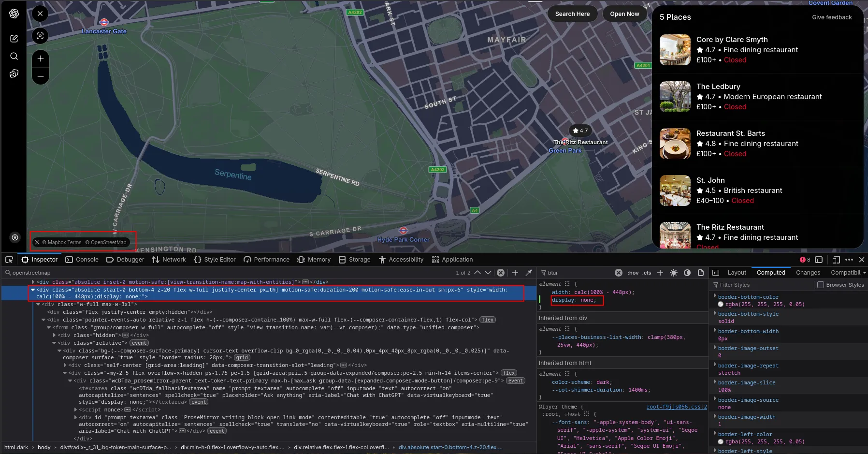Switch to the Console tab

[82, 260]
